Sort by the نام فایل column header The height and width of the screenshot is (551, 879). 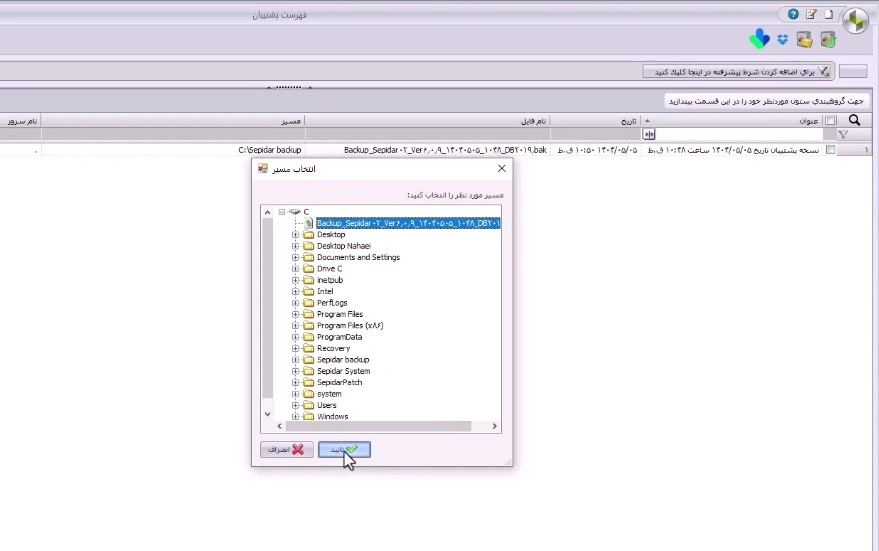[428, 121]
